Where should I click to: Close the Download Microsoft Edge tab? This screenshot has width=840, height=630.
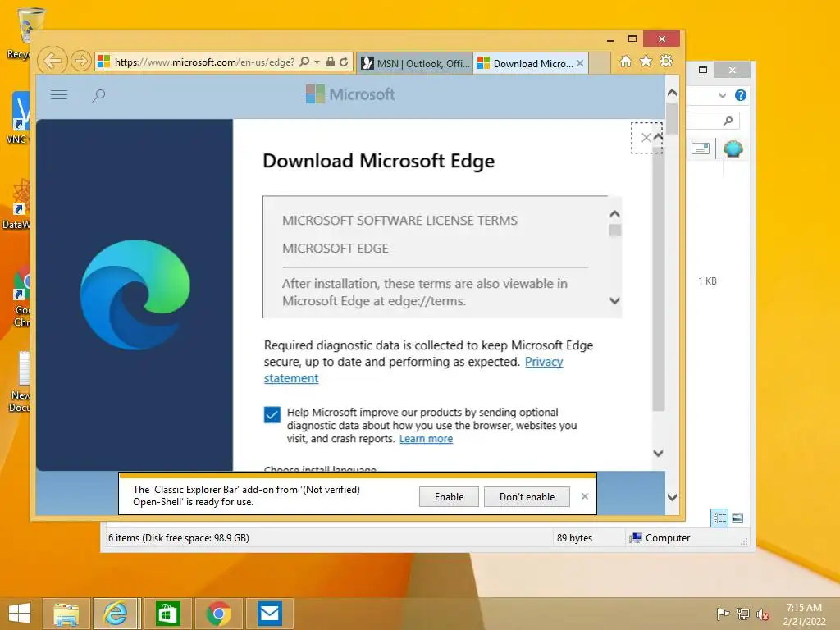point(580,63)
